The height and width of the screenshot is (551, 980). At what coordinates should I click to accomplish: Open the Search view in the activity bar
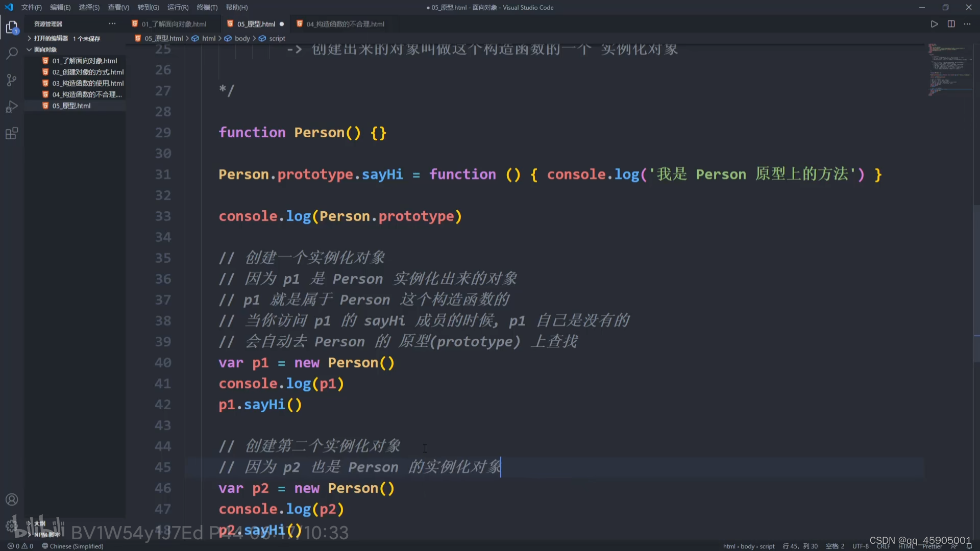[x=11, y=53]
